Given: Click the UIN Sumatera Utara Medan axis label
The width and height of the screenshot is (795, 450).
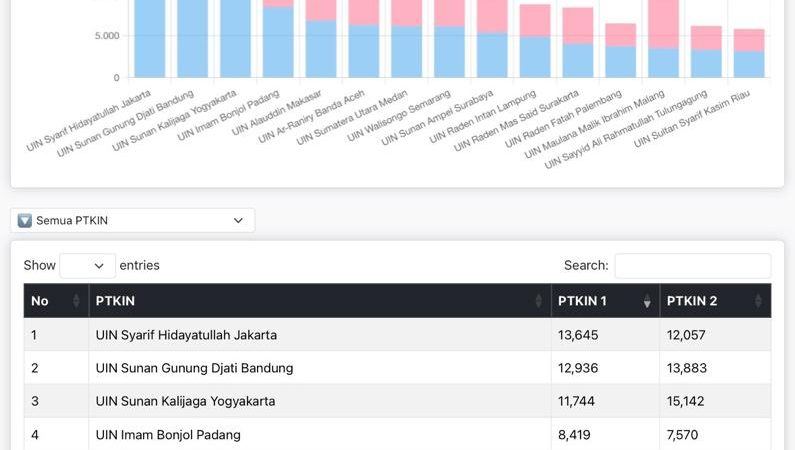Looking at the screenshot, I should pos(351,117).
